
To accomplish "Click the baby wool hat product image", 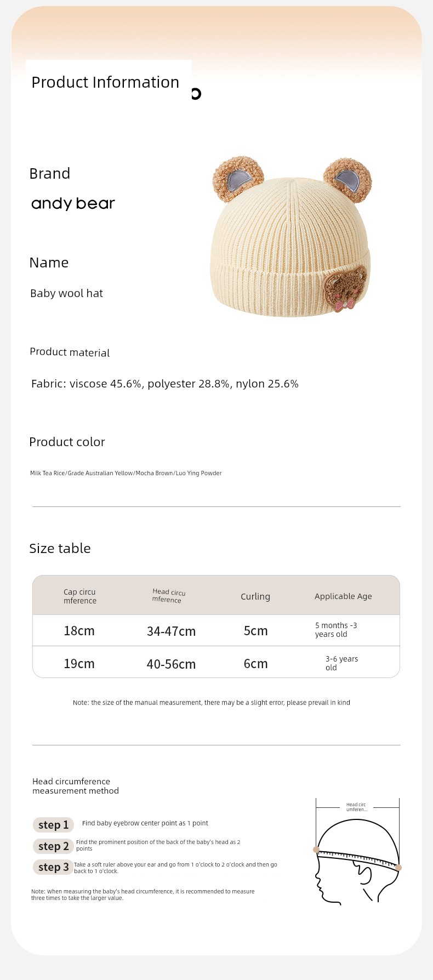I will point(292,237).
